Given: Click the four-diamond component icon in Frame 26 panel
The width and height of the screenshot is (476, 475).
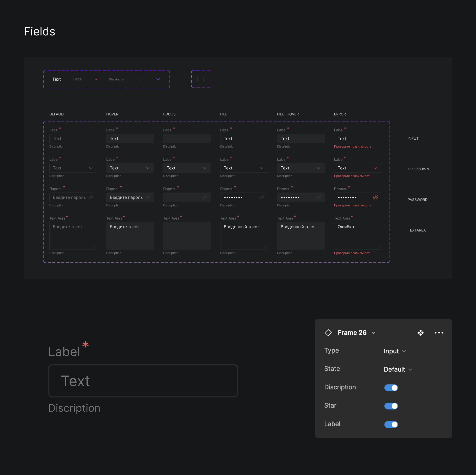Looking at the screenshot, I should click(x=420, y=333).
